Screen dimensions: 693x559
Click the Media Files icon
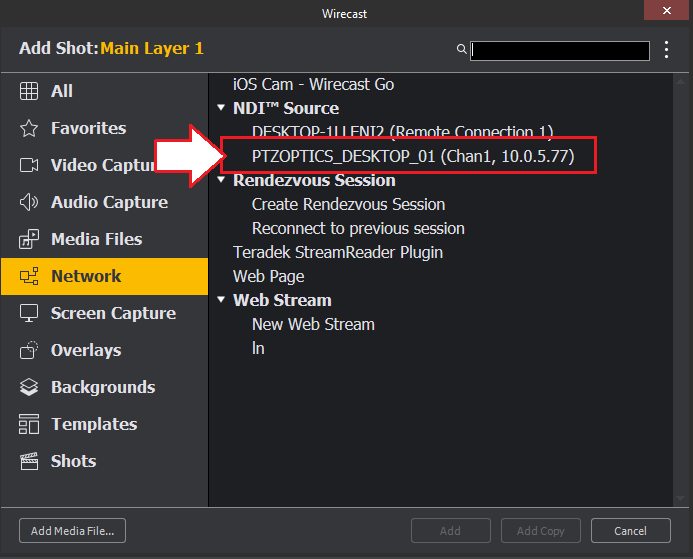[x=29, y=239]
